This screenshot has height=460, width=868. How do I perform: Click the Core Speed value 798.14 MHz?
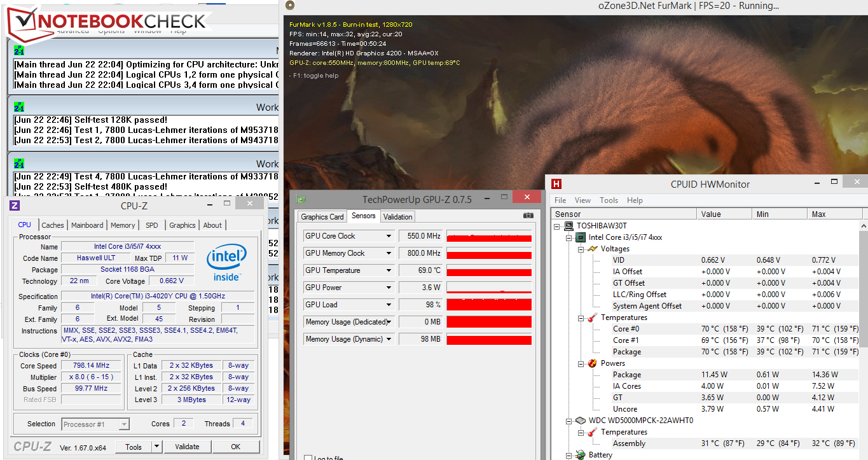(91, 366)
